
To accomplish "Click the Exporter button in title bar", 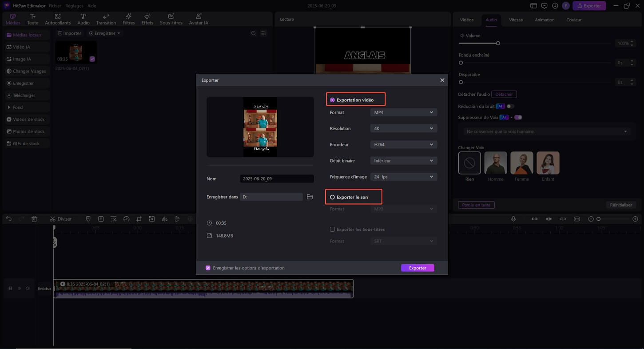I will pos(589,6).
